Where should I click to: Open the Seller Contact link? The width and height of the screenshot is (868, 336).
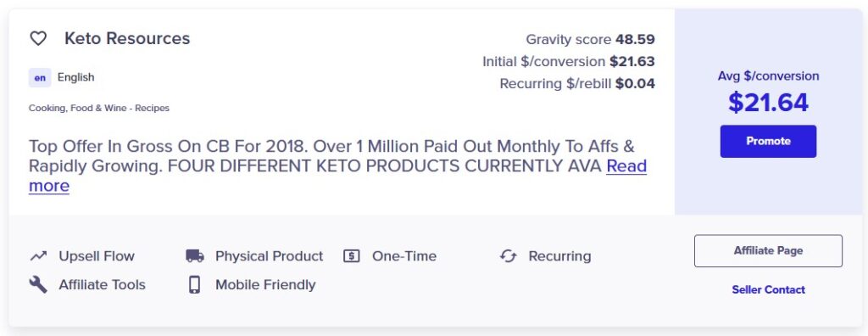[768, 289]
